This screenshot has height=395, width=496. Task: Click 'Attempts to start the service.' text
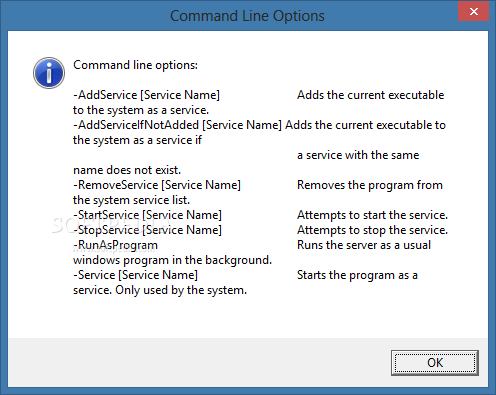click(x=372, y=215)
